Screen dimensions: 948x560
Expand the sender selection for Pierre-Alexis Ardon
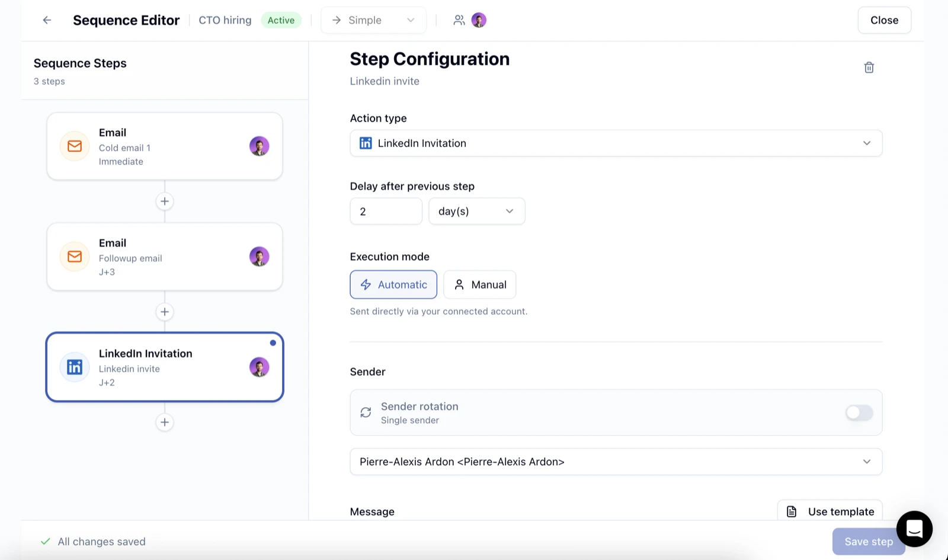coord(616,462)
